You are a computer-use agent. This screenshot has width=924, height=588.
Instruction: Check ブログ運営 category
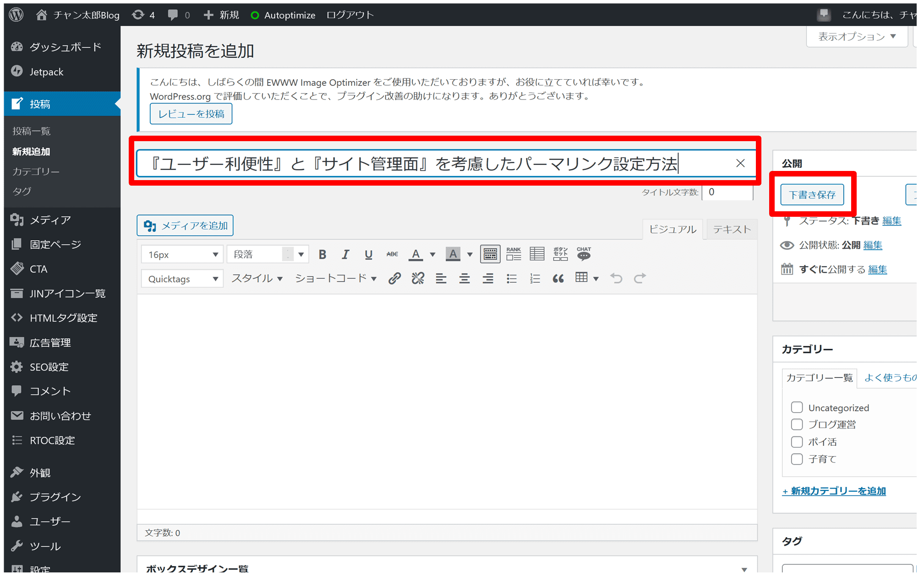click(x=797, y=424)
